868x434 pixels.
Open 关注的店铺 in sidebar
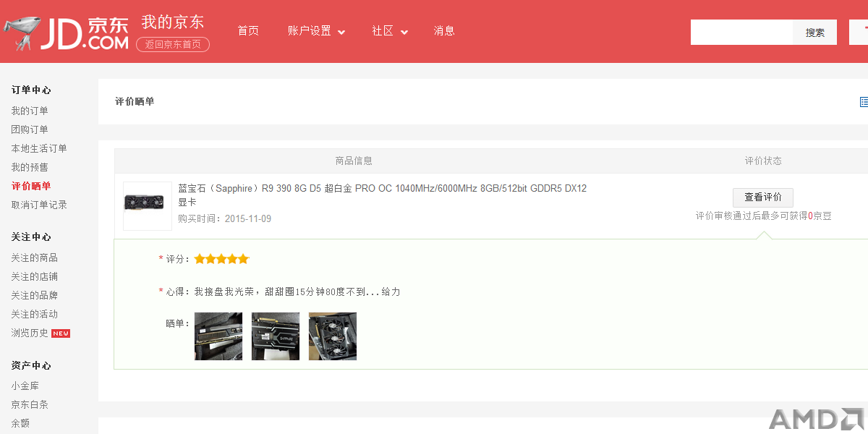(x=34, y=276)
